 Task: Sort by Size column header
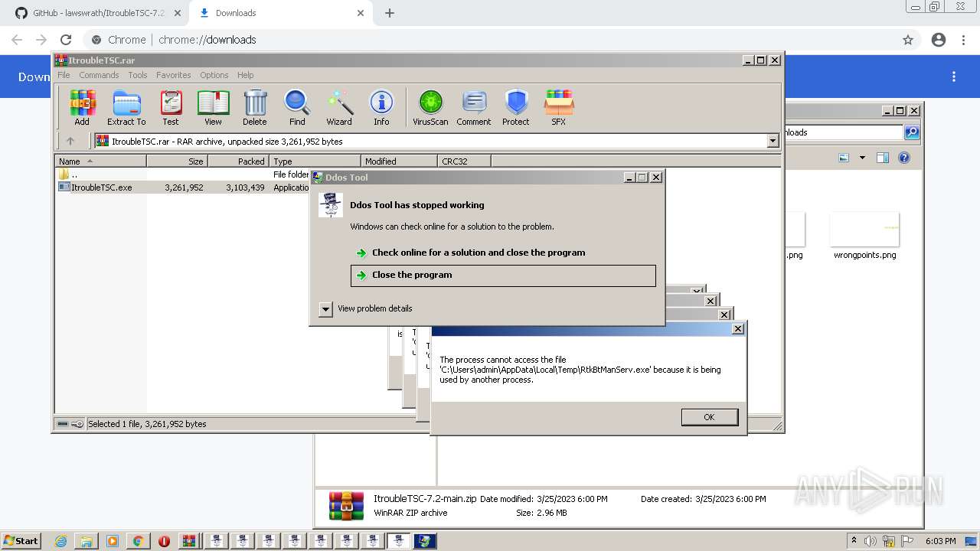177,161
